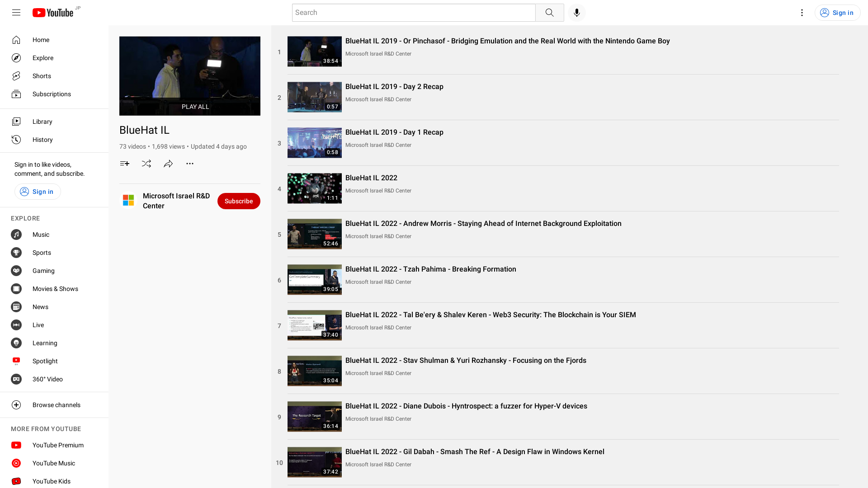Image resolution: width=868 pixels, height=488 pixels.
Task: Open YouTube Premium icon
Action: click(16, 445)
